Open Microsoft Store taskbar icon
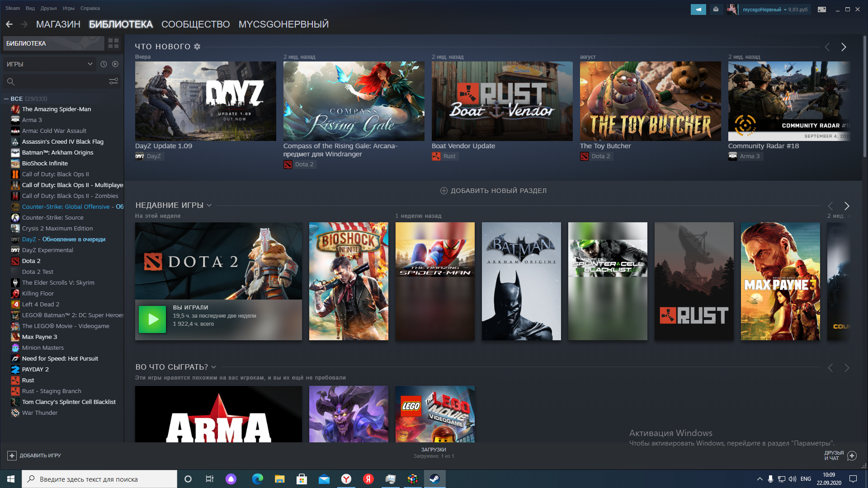The height and width of the screenshot is (488, 868). [302, 479]
